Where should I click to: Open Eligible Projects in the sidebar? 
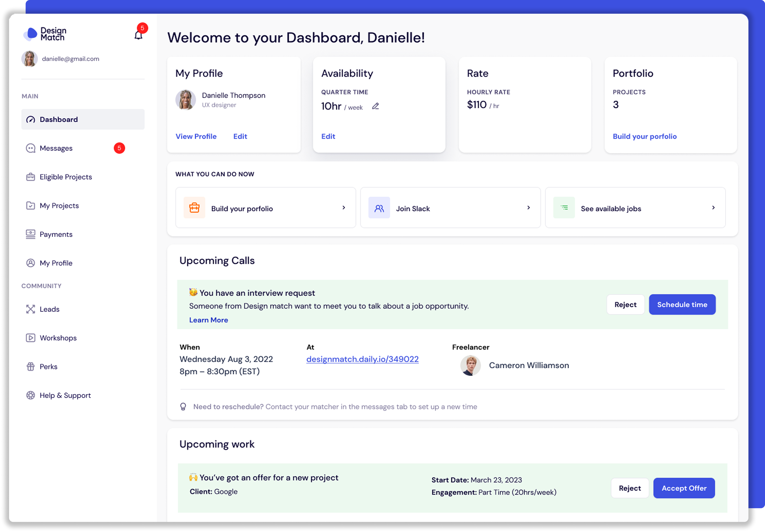(x=66, y=177)
